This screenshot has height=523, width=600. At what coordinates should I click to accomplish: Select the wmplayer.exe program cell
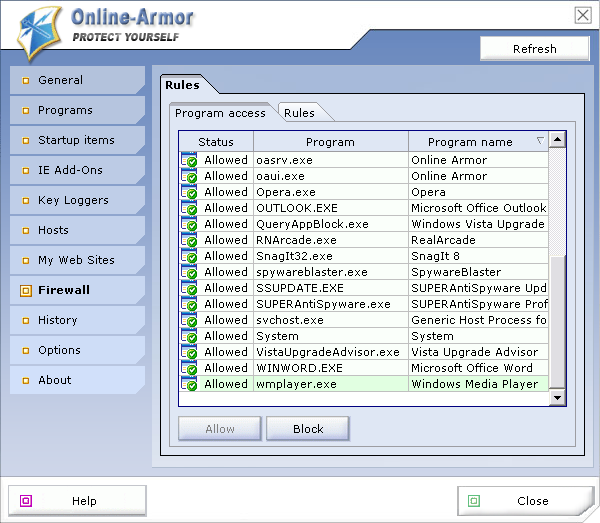(331, 384)
